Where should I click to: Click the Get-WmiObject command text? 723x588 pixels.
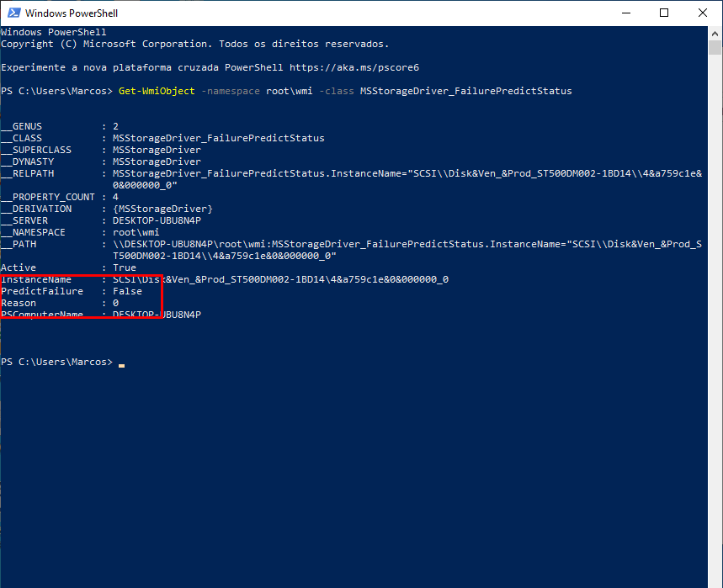pos(157,91)
